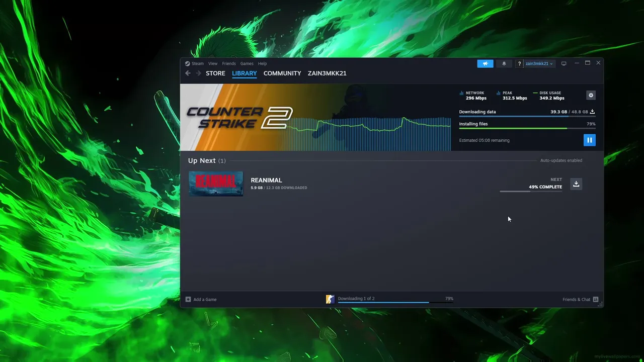Image resolution: width=644 pixels, height=362 pixels.
Task: Click the Friends & Chat icon
Action: 596,299
